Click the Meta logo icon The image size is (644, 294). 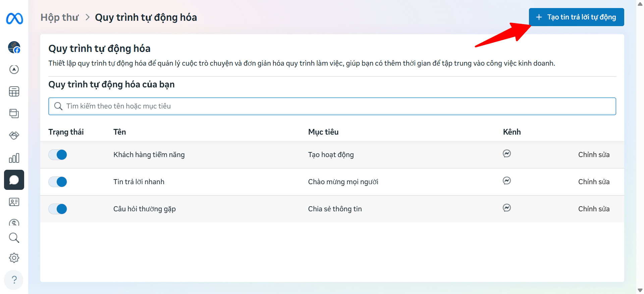click(x=14, y=18)
